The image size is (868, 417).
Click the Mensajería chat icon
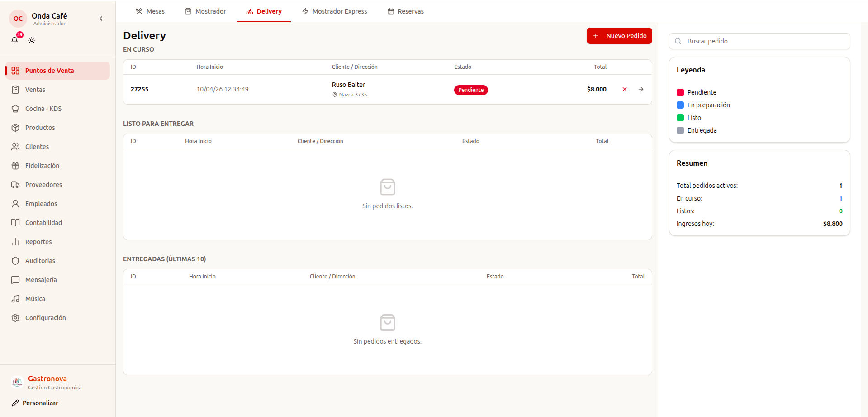(15, 280)
